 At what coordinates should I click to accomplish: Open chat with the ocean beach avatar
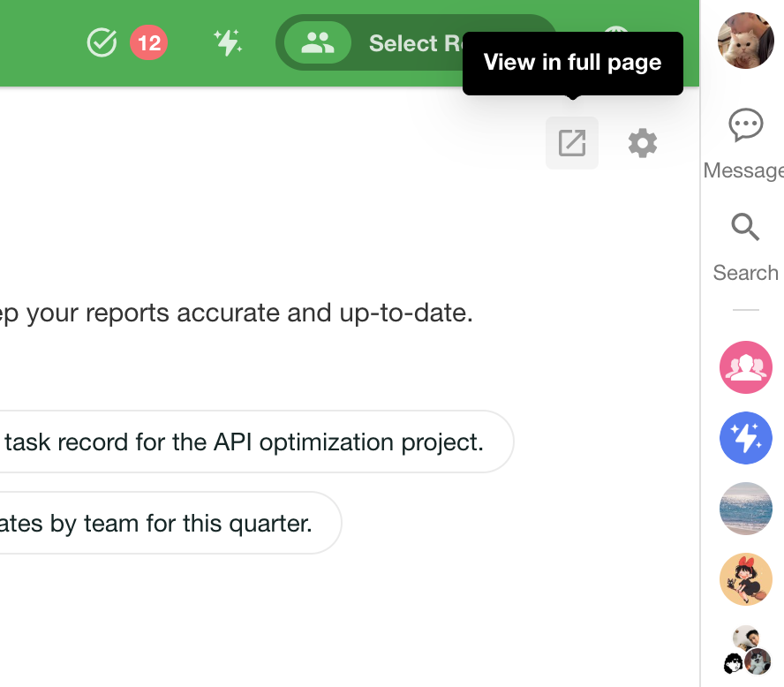(x=746, y=509)
